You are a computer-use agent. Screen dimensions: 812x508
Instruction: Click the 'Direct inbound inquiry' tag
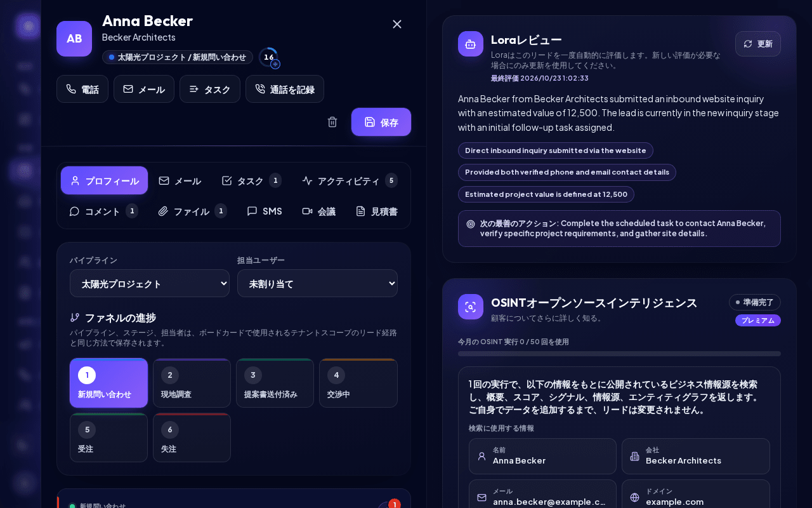(556, 150)
